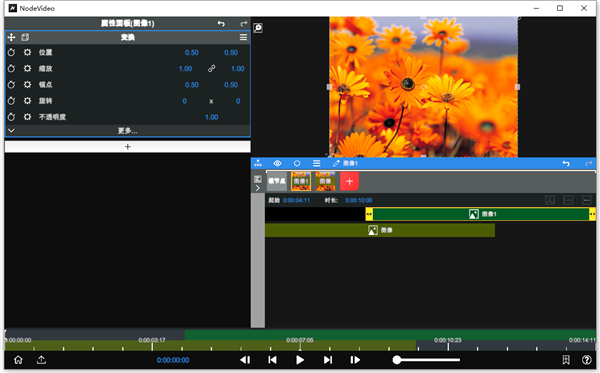Open gear settings for 缩放 row
The height and width of the screenshot is (373, 600).
click(x=28, y=68)
